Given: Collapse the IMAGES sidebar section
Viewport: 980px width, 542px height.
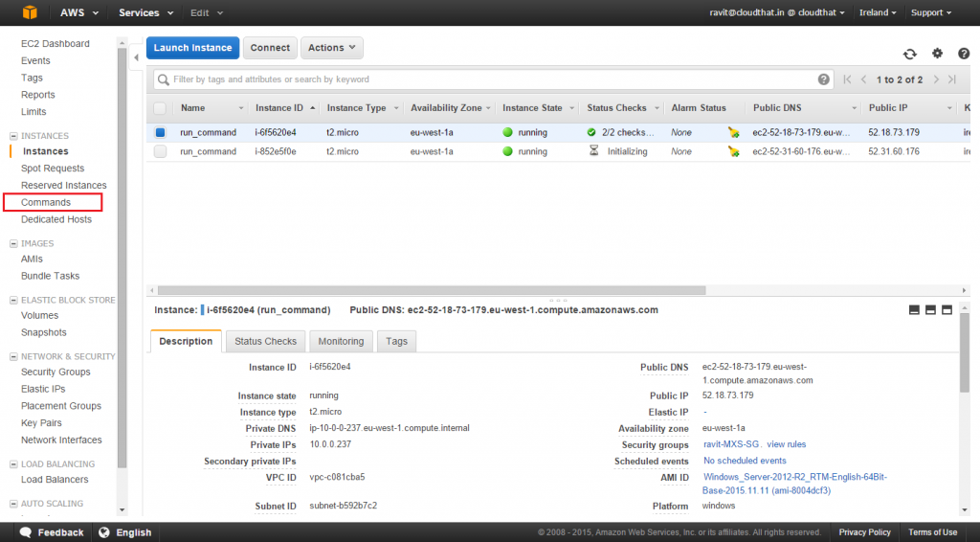Looking at the screenshot, I should pos(13,243).
